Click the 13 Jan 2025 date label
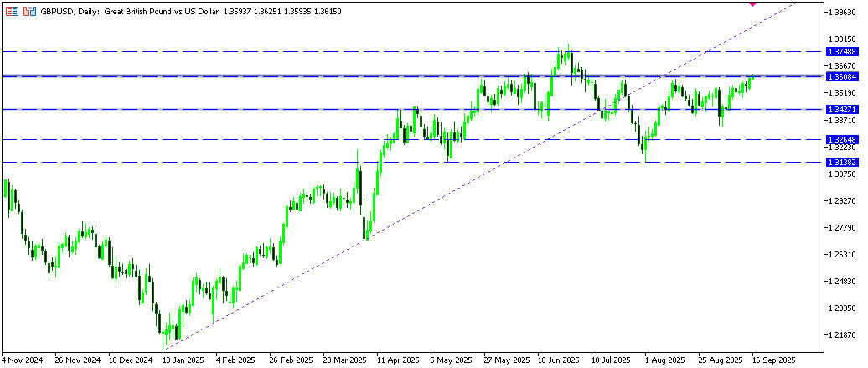Viewport: 868px width, 368px height. (183, 359)
